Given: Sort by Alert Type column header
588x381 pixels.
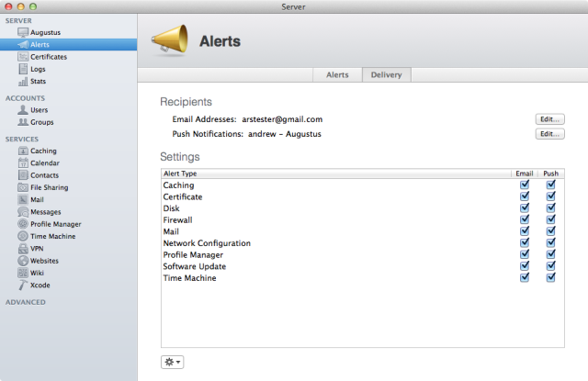Looking at the screenshot, I should (x=331, y=174).
